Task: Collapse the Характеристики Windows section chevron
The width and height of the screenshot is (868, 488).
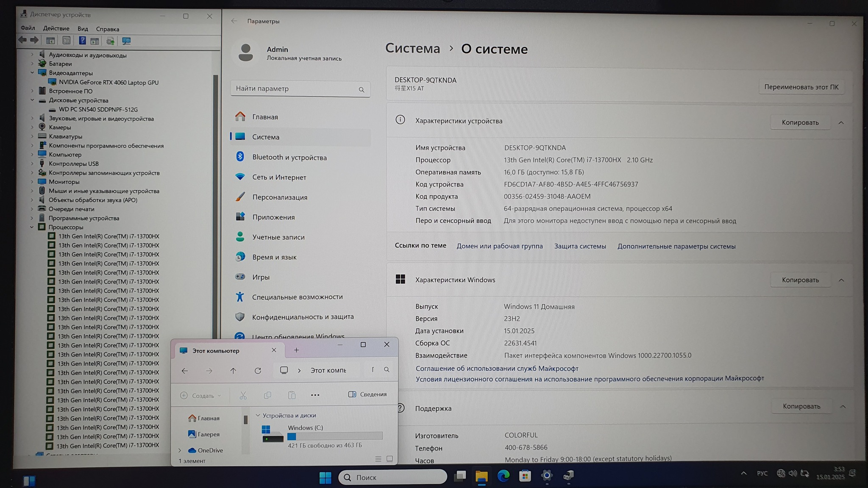Action: click(841, 280)
